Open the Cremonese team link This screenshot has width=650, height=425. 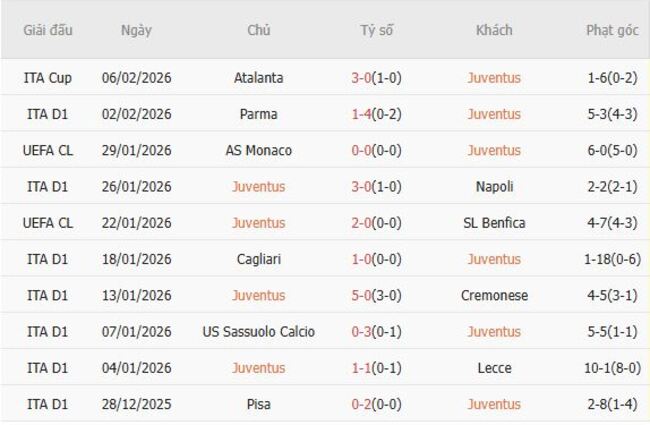click(494, 295)
